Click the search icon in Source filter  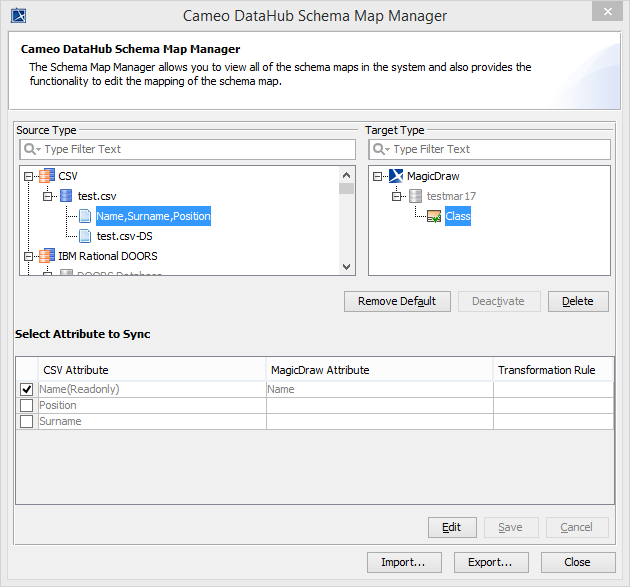point(32,149)
